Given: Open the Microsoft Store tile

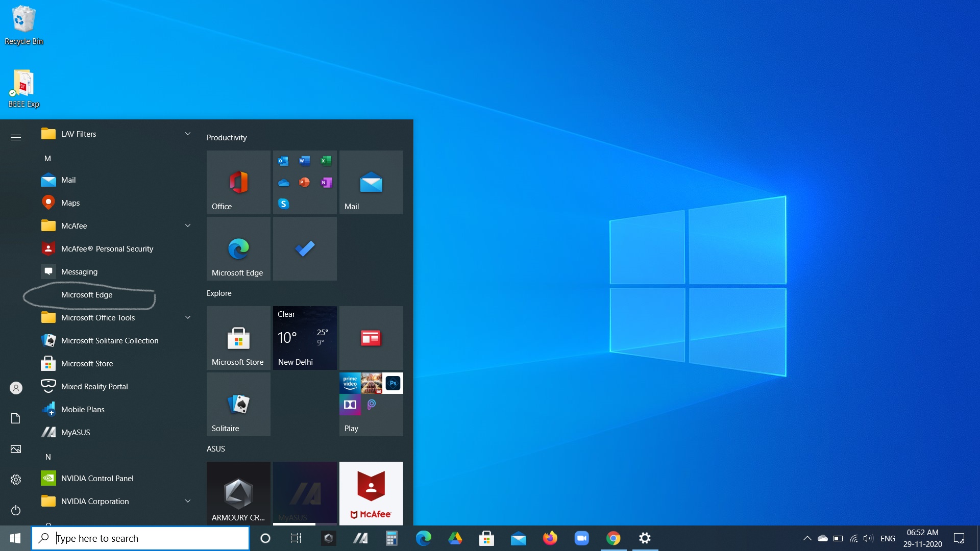Looking at the screenshot, I should (238, 338).
